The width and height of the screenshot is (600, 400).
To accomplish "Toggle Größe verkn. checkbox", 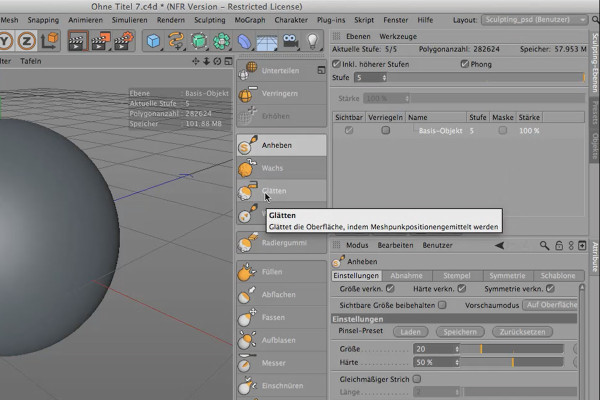I will pyautogui.click(x=390, y=289).
